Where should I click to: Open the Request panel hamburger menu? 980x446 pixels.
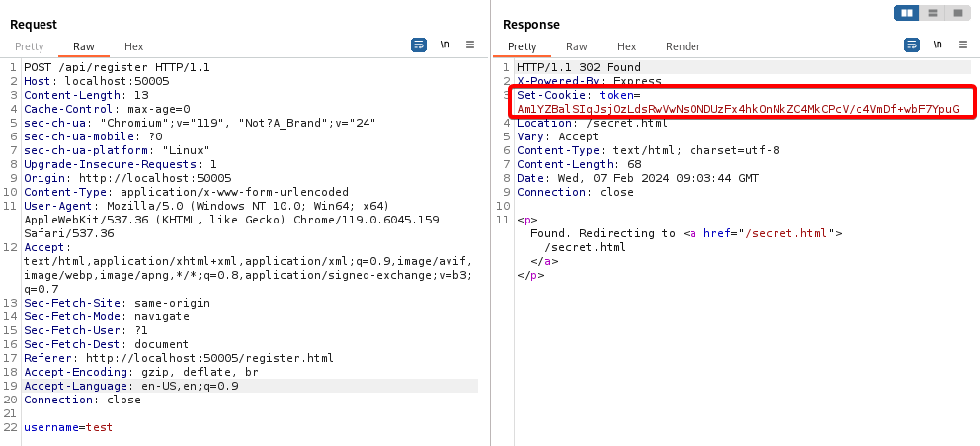470,45
